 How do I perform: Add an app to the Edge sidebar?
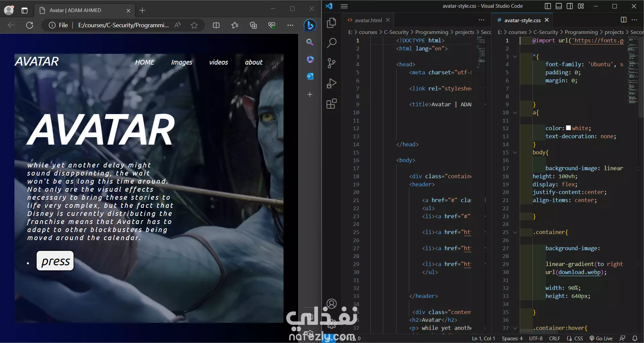pos(310,94)
